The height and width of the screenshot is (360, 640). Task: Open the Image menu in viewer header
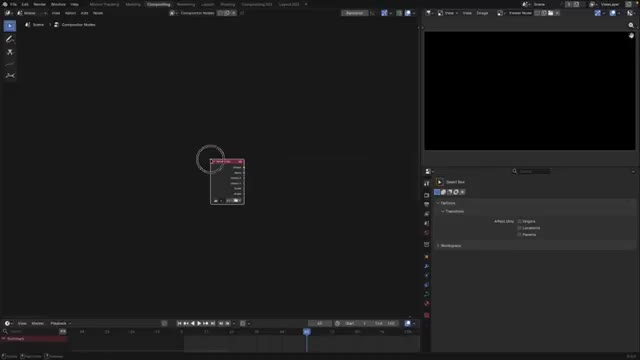[x=482, y=13]
